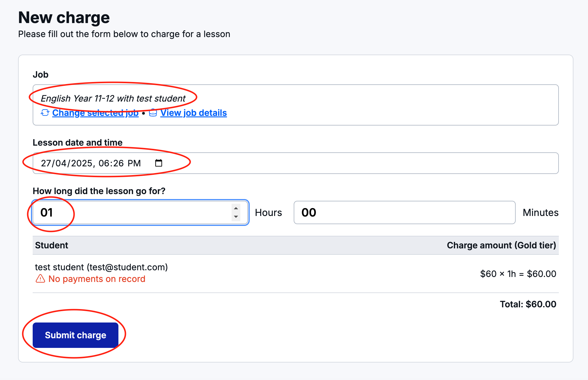Select the English Year 11-12 job text
Image resolution: width=588 pixels, height=380 pixels.
(113, 98)
